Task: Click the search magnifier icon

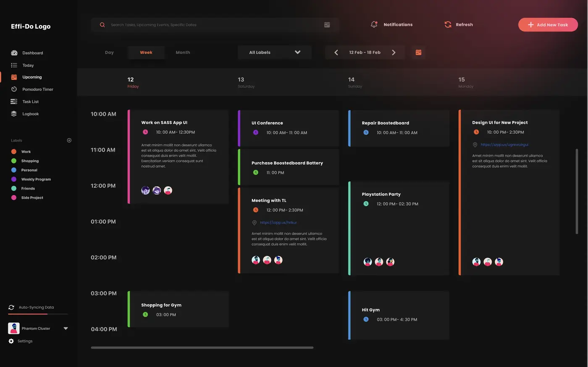Action: click(x=102, y=25)
